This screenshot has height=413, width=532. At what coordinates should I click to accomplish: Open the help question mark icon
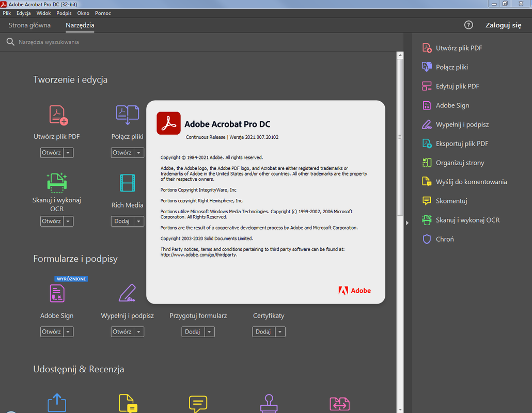[468, 25]
